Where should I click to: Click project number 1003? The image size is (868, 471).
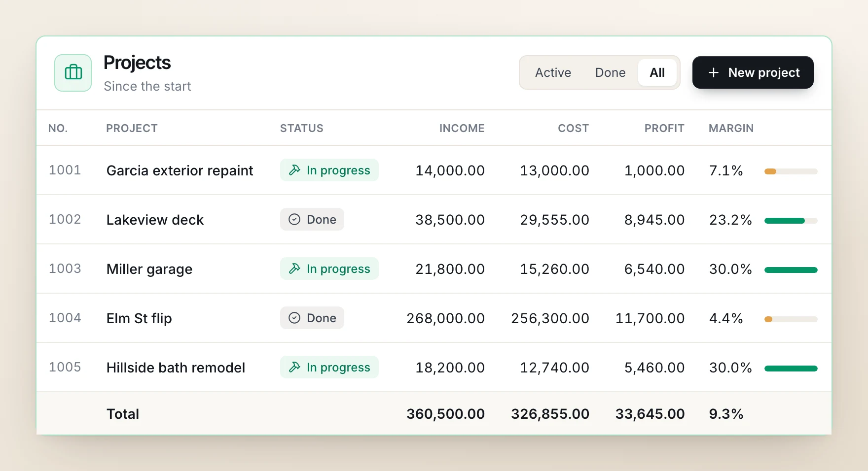coord(65,269)
